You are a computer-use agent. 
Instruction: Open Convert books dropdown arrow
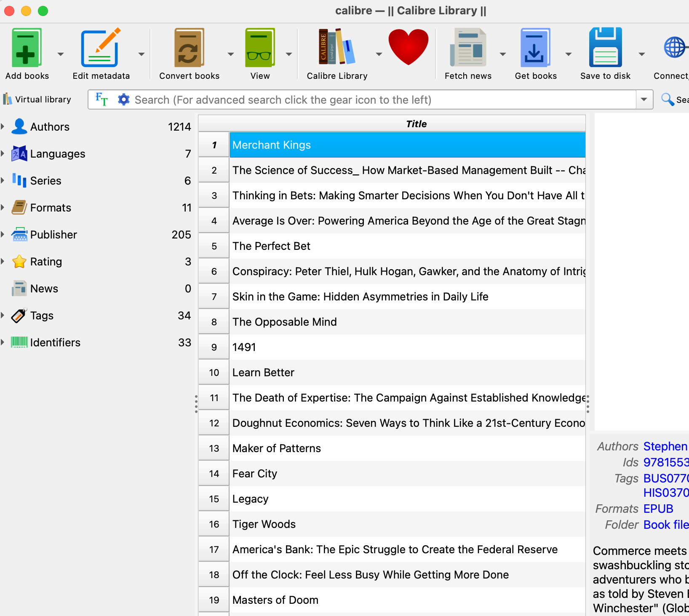[231, 54]
